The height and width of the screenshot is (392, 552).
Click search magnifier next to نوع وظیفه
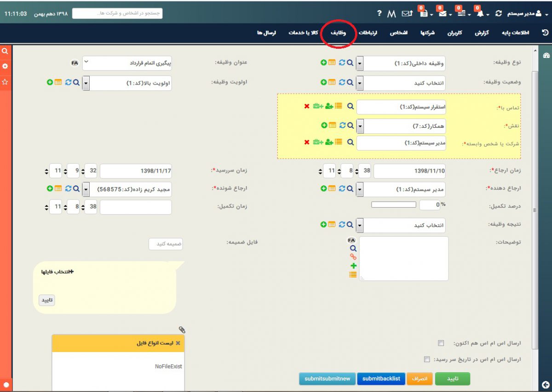350,62
